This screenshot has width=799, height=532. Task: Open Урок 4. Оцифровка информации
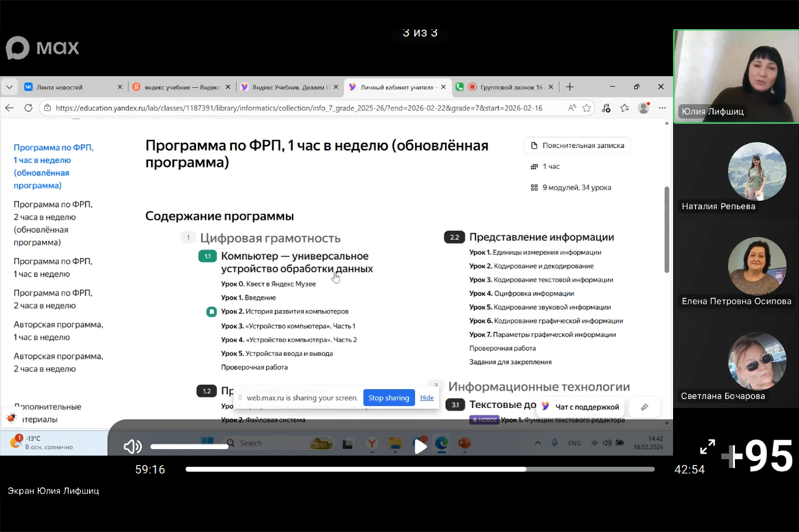point(521,294)
